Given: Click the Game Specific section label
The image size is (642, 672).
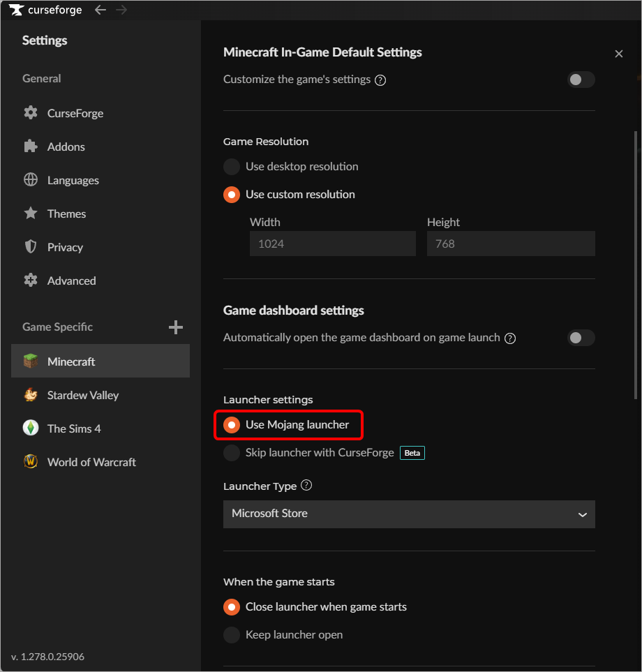Looking at the screenshot, I should 57,327.
